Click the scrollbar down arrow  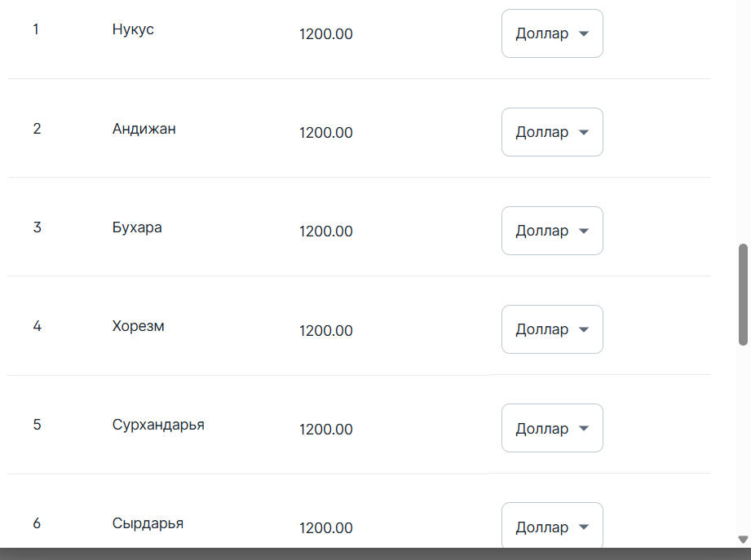coord(744,540)
